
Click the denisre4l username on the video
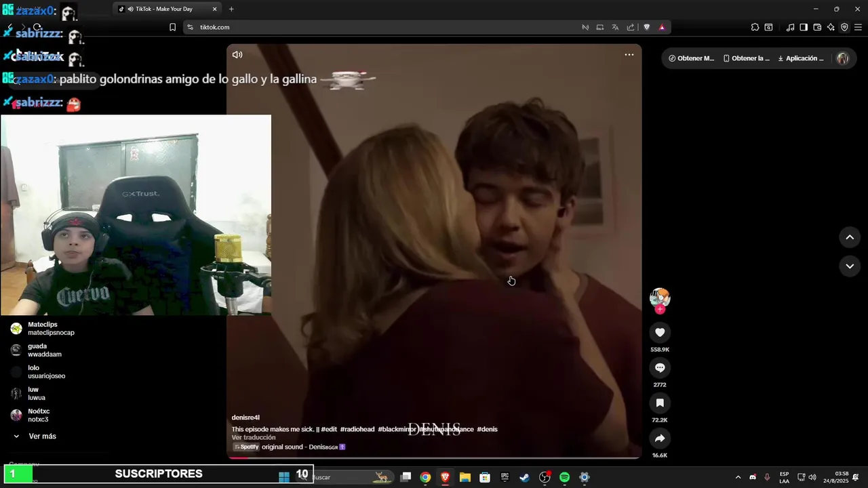pyautogui.click(x=245, y=418)
